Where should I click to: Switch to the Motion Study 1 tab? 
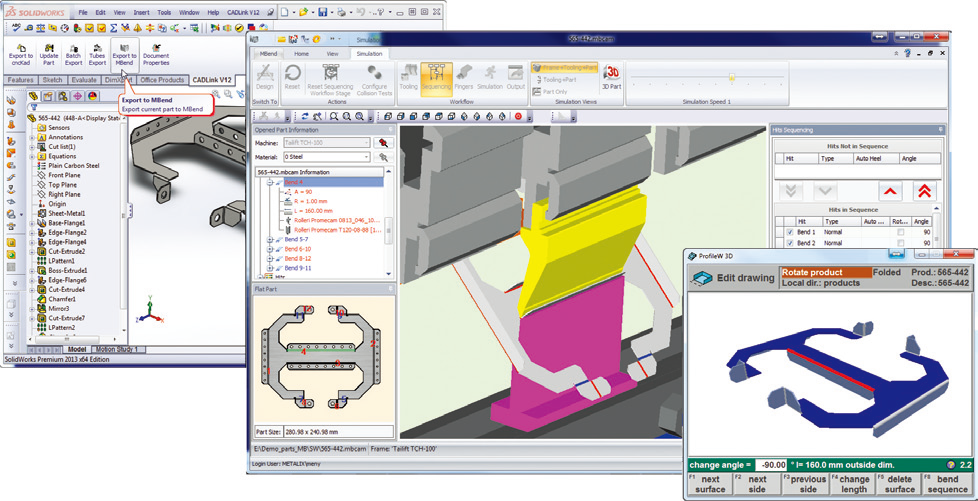click(119, 349)
